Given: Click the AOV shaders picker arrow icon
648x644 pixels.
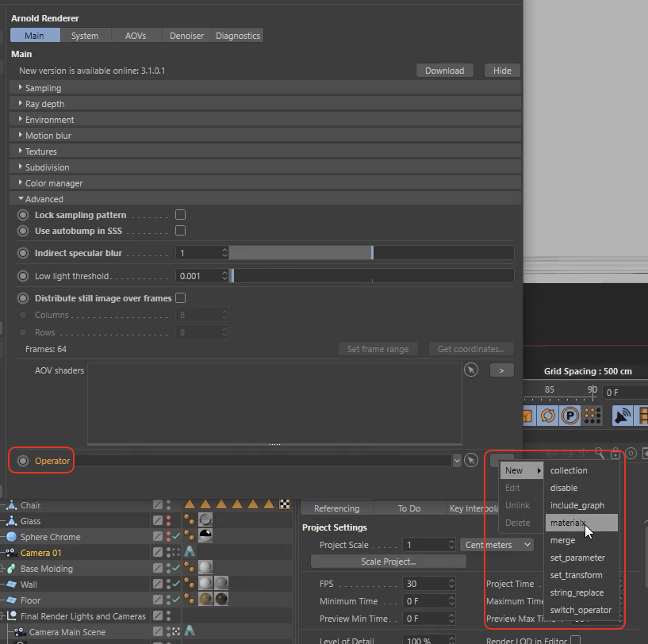Looking at the screenshot, I should tap(471, 370).
